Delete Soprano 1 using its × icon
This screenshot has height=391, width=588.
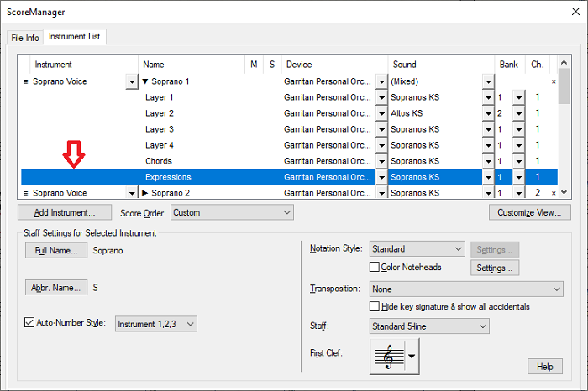tap(553, 81)
